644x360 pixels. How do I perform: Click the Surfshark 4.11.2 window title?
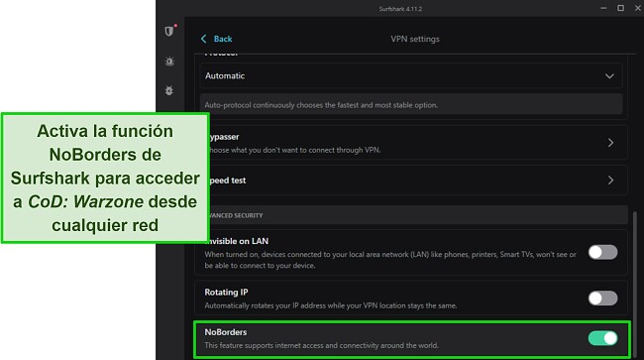click(x=400, y=9)
